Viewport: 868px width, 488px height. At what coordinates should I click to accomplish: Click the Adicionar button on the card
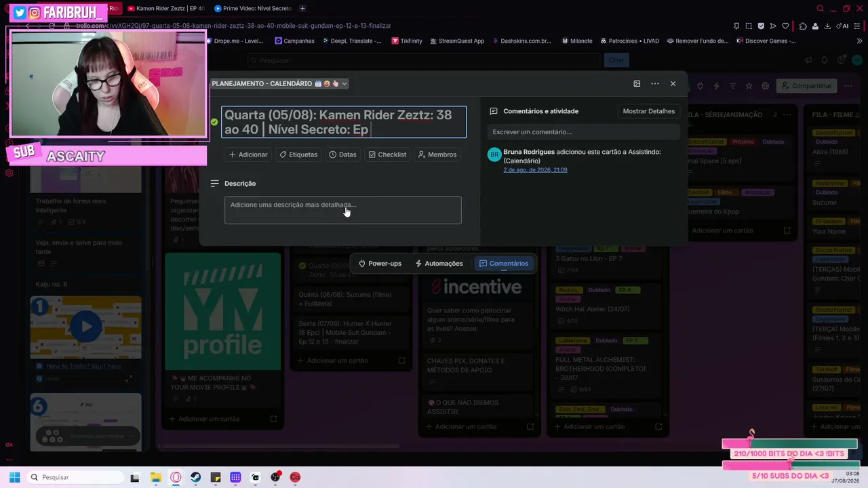tap(248, 155)
